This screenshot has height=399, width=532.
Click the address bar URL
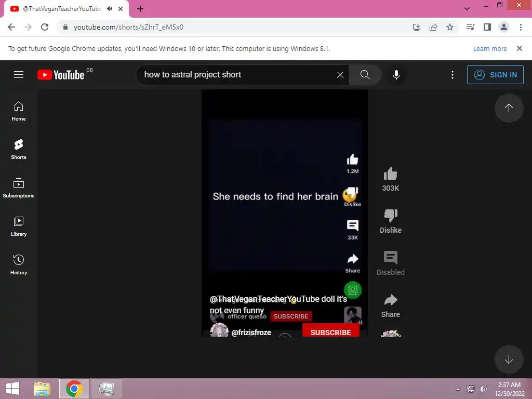(128, 27)
